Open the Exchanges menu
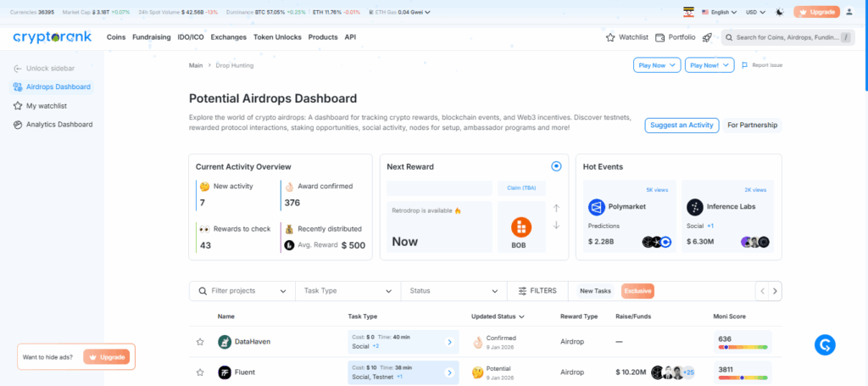868x386 pixels. [229, 37]
